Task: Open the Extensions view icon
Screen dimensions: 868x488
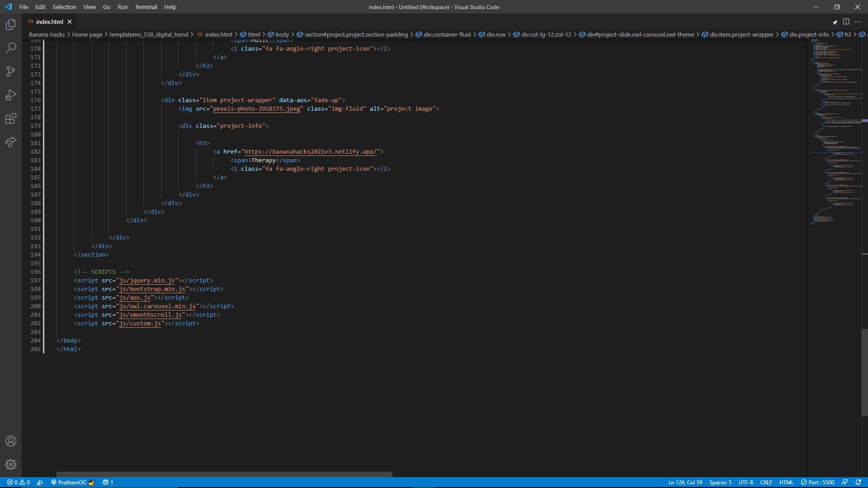Action: point(11,118)
